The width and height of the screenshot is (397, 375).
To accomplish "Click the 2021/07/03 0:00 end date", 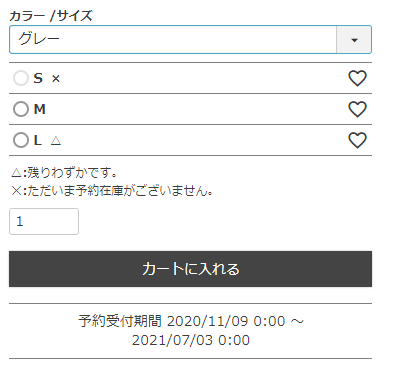I will tap(191, 340).
